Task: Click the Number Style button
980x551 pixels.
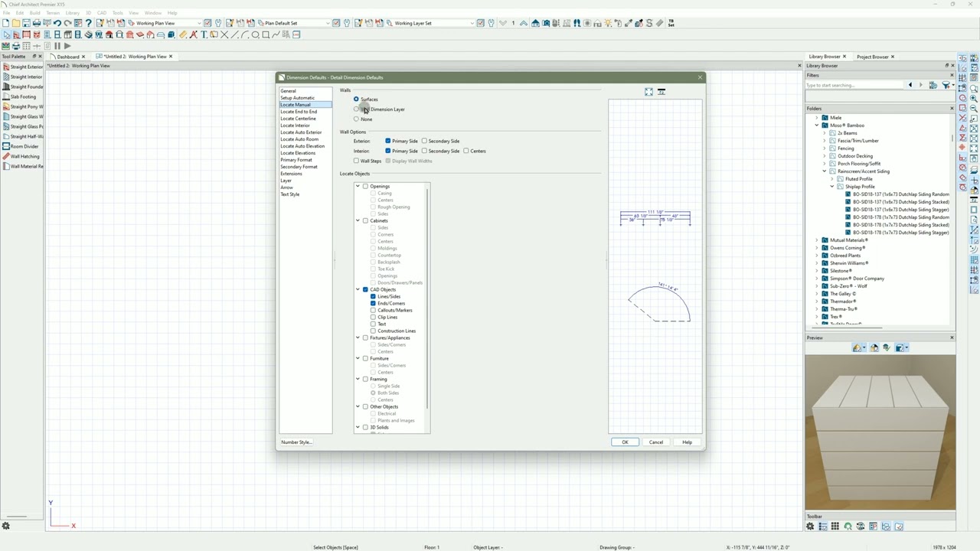Action: [x=296, y=442]
